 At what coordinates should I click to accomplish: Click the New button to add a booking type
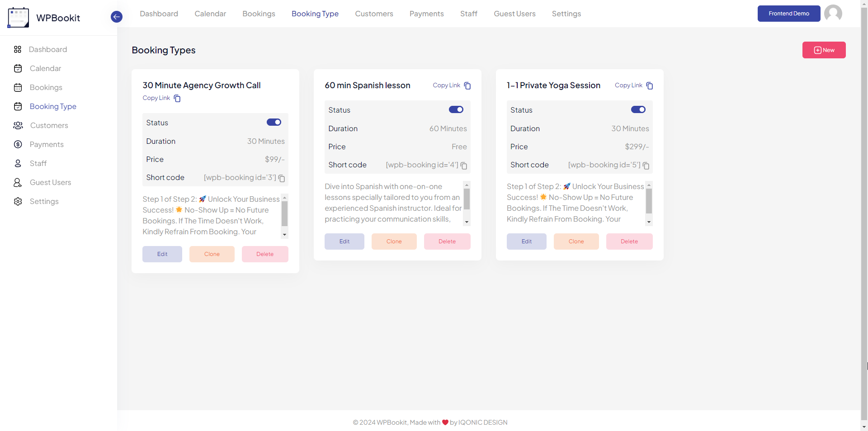pos(824,50)
